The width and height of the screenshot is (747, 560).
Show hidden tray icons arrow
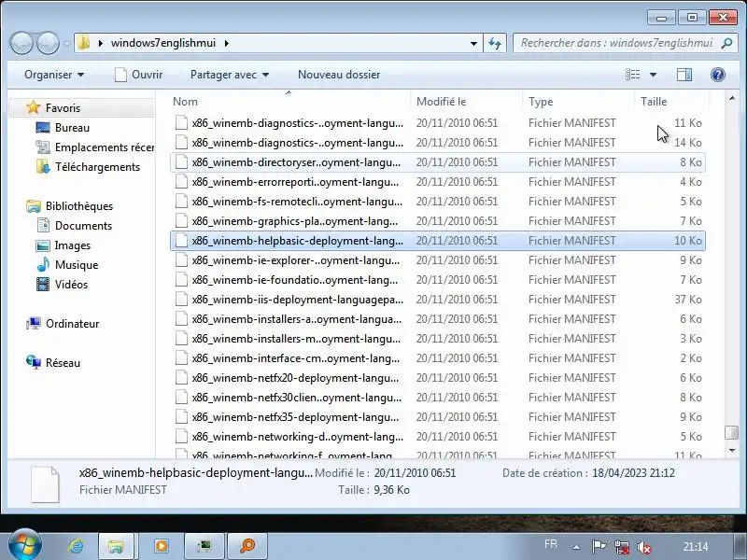(576, 547)
